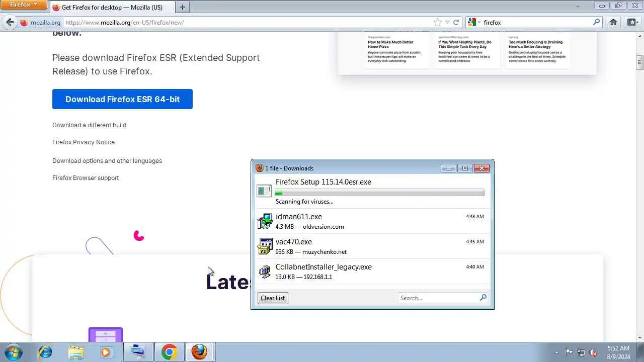Show hidden system tray icons
Viewport: 644px width, 362px height.
(x=556, y=352)
